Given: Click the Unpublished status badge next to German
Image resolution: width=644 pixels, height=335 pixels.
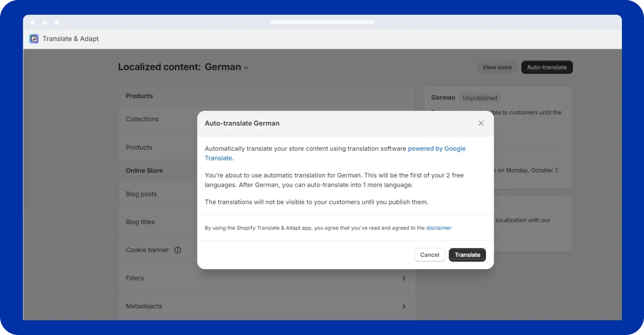Looking at the screenshot, I should click(x=480, y=98).
